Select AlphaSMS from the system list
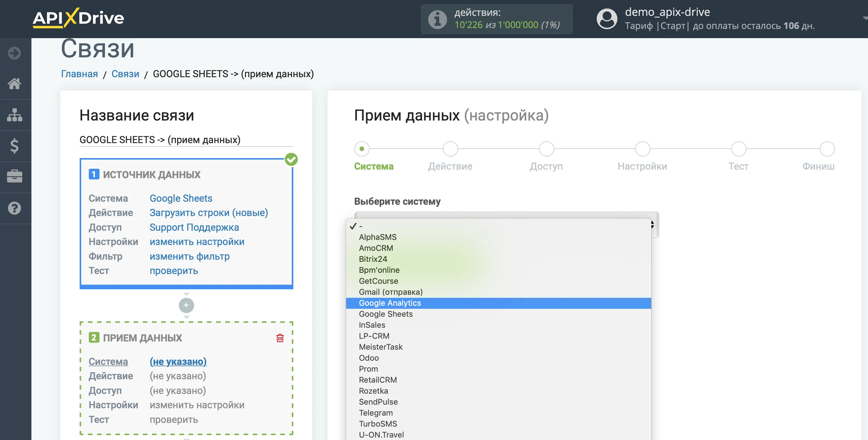868x440 pixels. click(x=498, y=237)
